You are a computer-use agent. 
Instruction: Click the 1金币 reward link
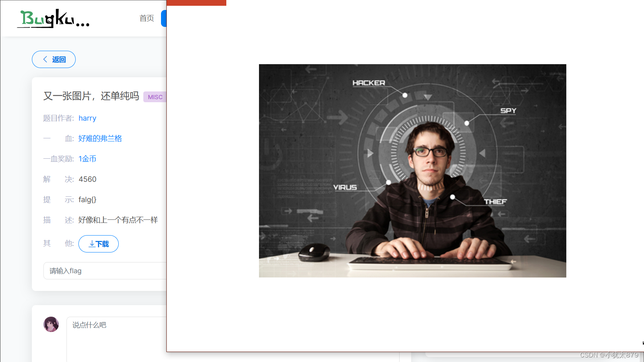[x=87, y=159]
